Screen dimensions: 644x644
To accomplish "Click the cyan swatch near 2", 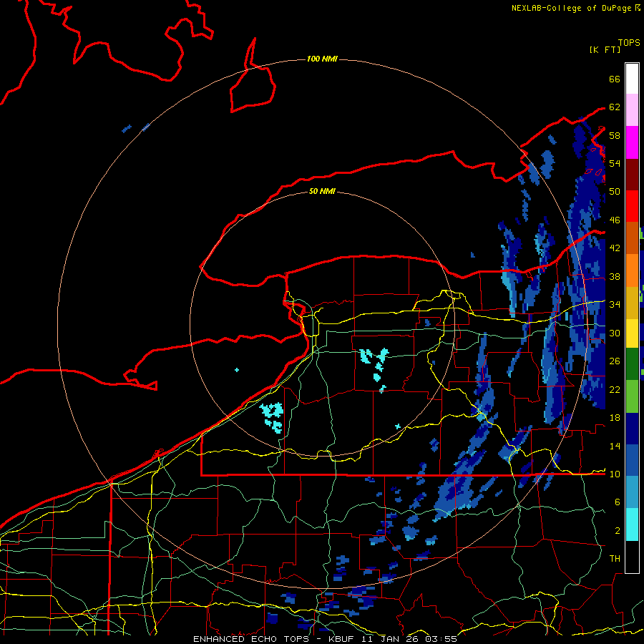I will (632, 525).
